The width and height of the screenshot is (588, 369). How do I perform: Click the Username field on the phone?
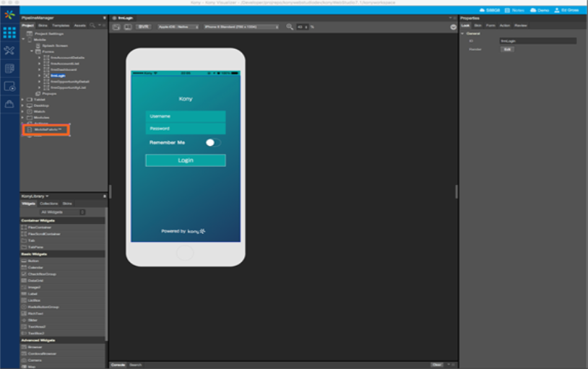coord(186,116)
